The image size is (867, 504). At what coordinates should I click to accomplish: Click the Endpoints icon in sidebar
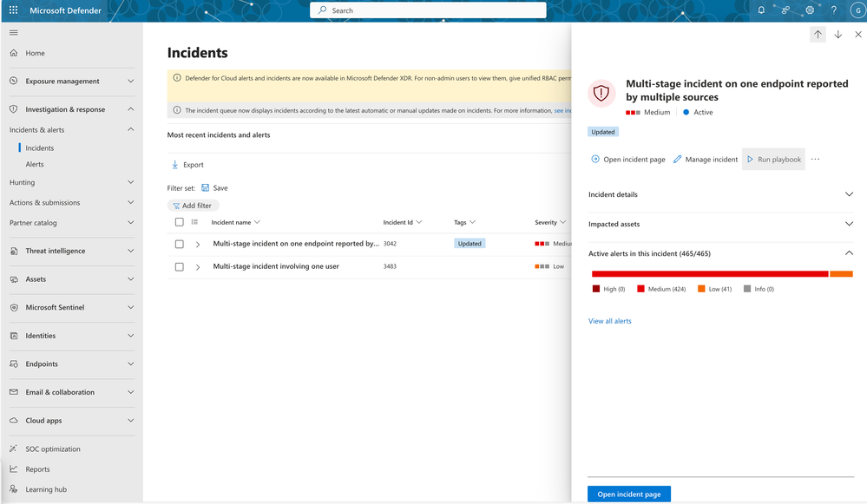(x=14, y=363)
